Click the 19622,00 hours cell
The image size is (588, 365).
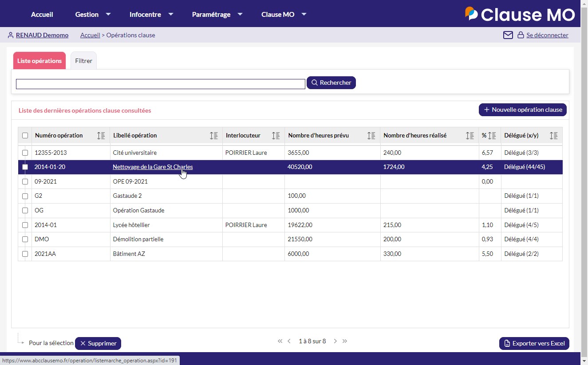coord(332,225)
